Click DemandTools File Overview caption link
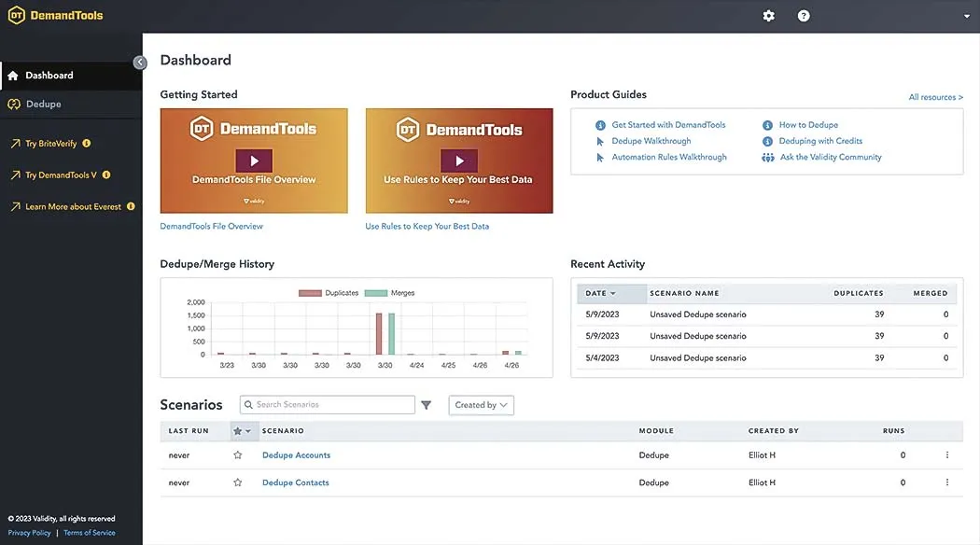 [211, 226]
